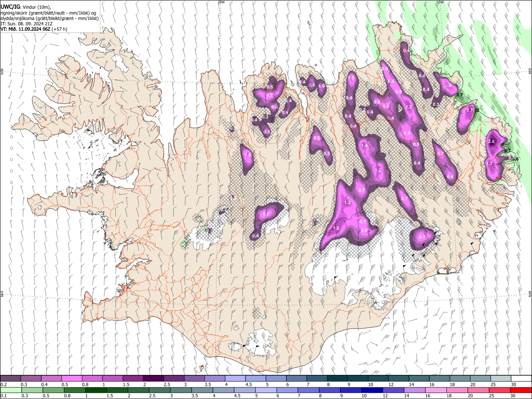532x399 pixels.
Task: Click the '64N' latitude label on the right edge
Action: (530, 294)
